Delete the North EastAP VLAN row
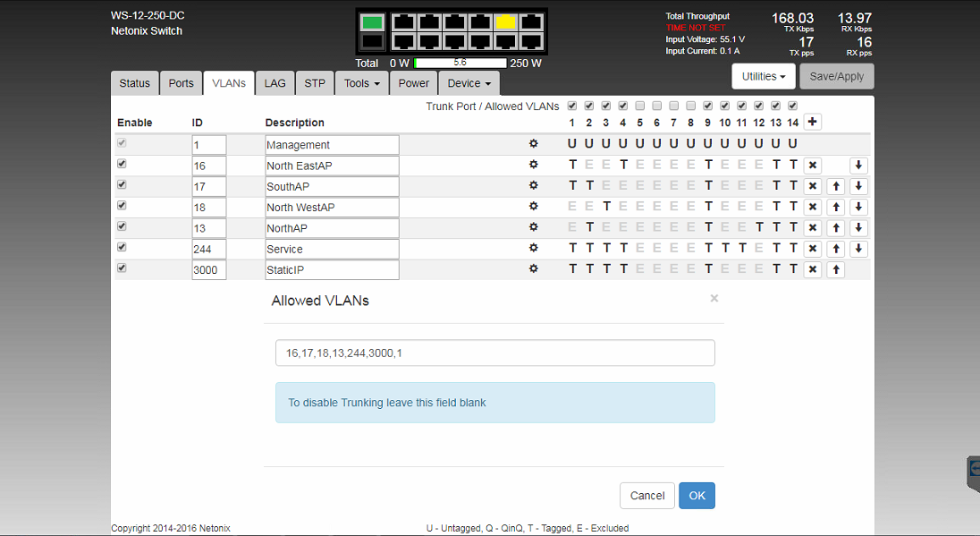The height and width of the screenshot is (536, 980). (x=812, y=166)
